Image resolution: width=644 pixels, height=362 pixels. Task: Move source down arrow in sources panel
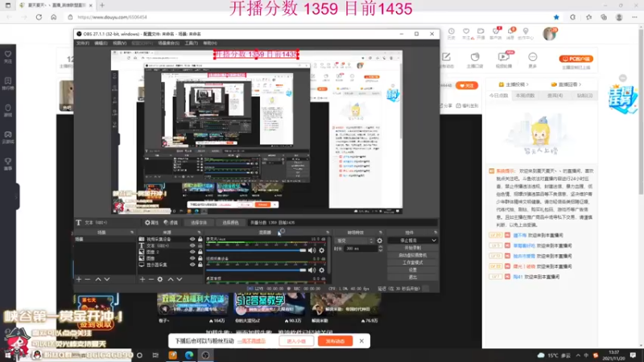coord(180,279)
